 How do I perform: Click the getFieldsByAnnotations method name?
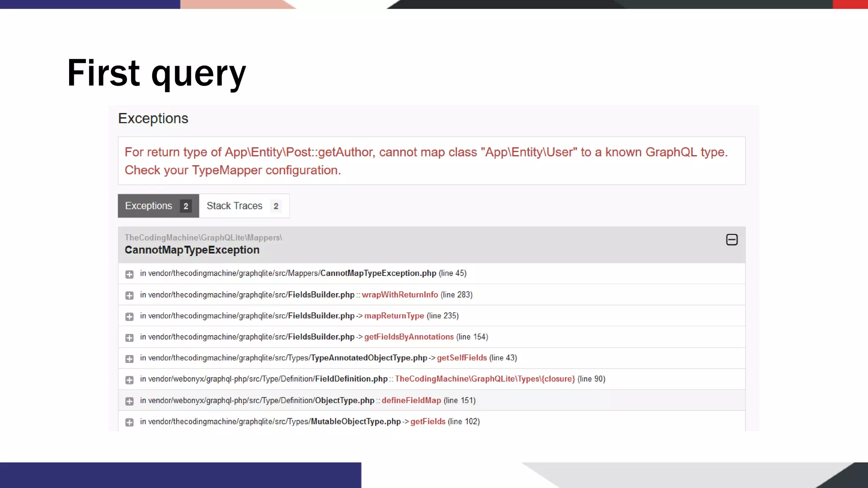[x=409, y=337]
